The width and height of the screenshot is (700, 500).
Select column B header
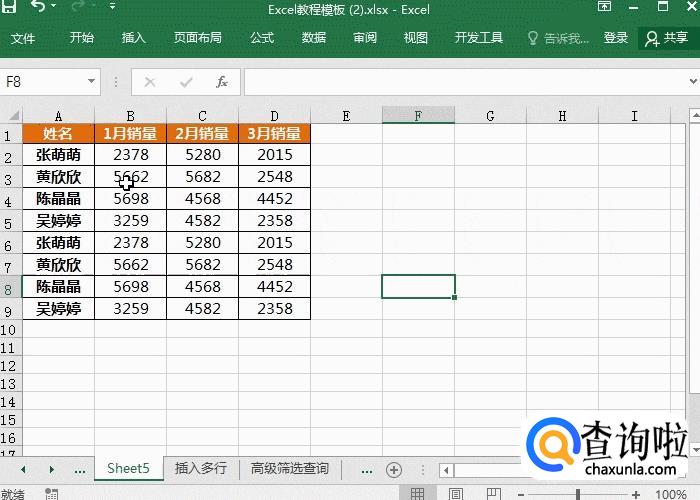pos(130,116)
